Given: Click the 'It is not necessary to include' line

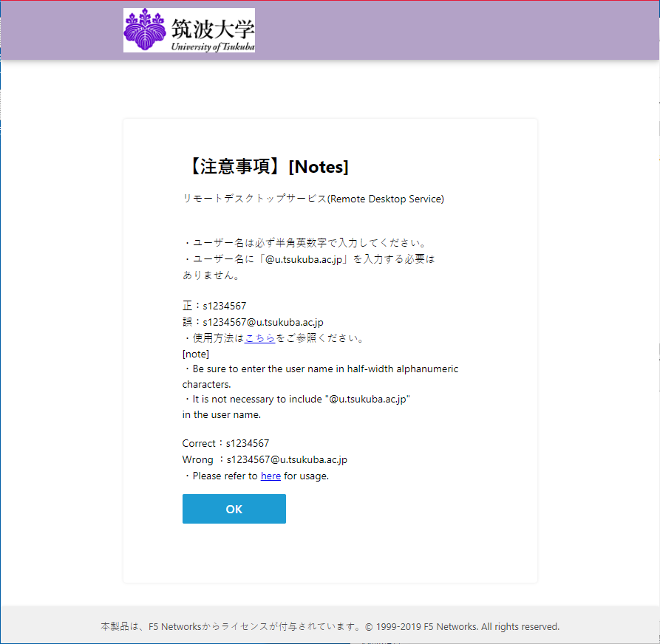Looking at the screenshot, I should [x=296, y=400].
